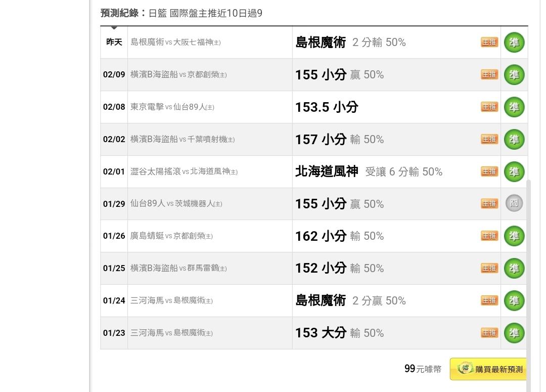Select the 153 大分 prediction entry
The image size is (546, 392).
coord(340,333)
